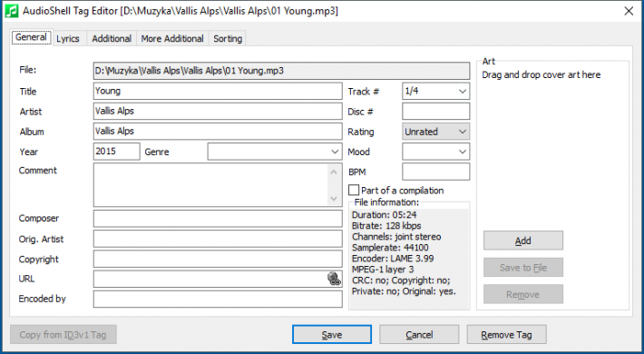Click the Title field containing Young
This screenshot has height=354, width=644.
pos(218,92)
